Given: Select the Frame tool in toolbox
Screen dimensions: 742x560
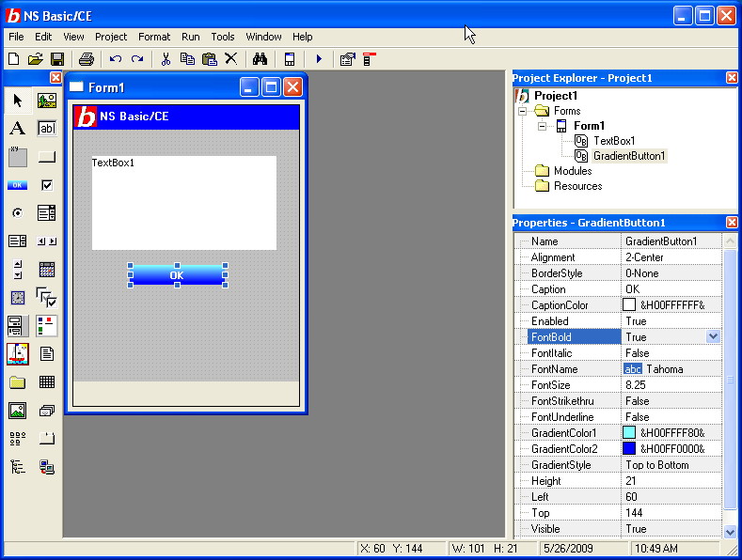Looking at the screenshot, I should click(18, 157).
